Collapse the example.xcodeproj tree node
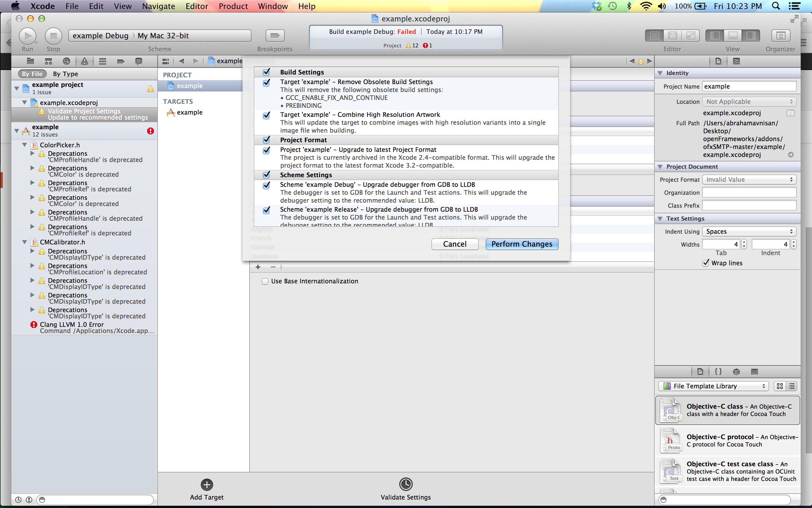 pyautogui.click(x=25, y=102)
